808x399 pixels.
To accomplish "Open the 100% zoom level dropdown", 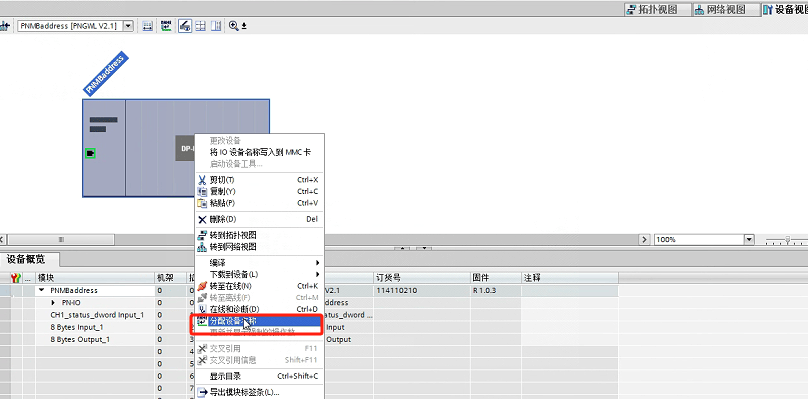I will [x=749, y=240].
